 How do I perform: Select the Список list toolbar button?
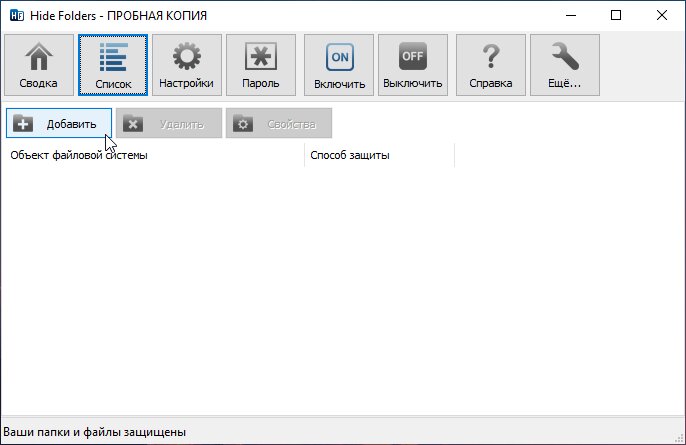(x=113, y=65)
